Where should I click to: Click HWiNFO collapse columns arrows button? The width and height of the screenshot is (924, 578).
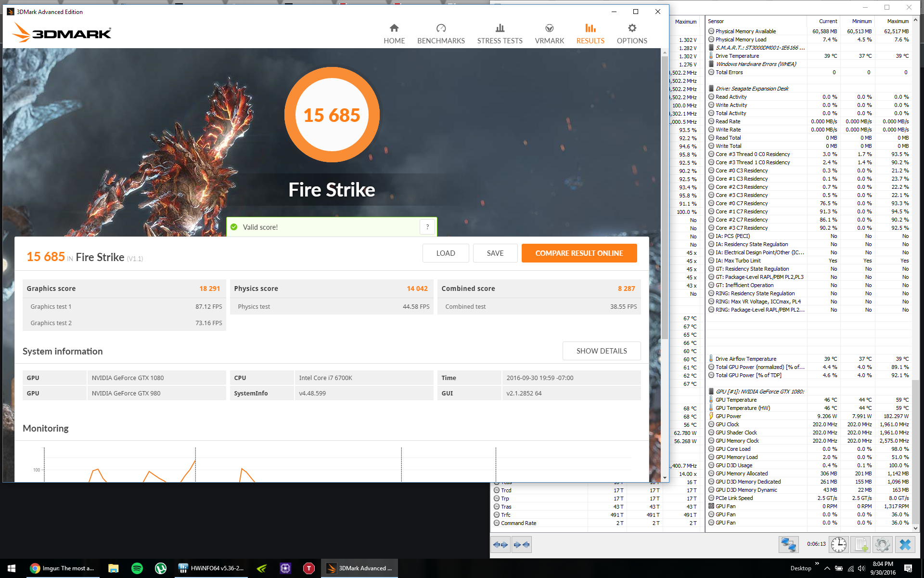[x=522, y=545]
